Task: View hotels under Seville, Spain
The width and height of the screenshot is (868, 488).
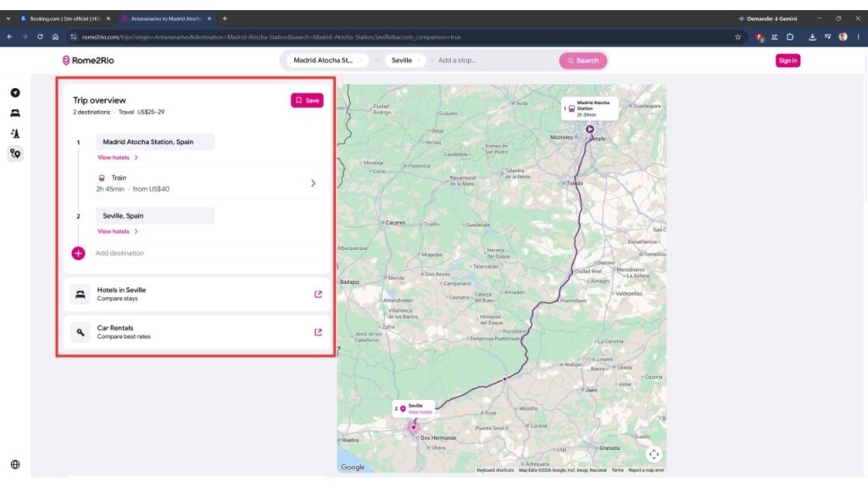Action: [x=117, y=231]
